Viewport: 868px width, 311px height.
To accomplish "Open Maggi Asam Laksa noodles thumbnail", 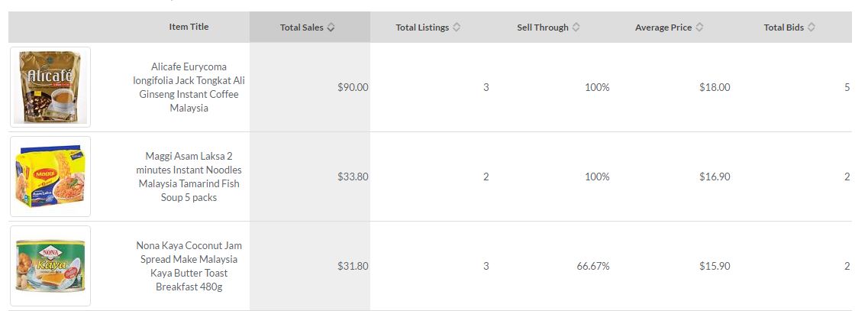I will click(x=50, y=177).
